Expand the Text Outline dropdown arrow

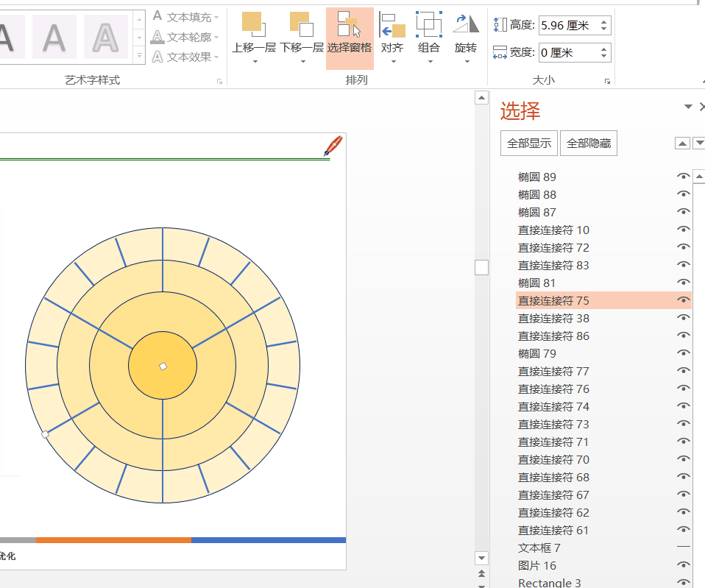tap(216, 38)
